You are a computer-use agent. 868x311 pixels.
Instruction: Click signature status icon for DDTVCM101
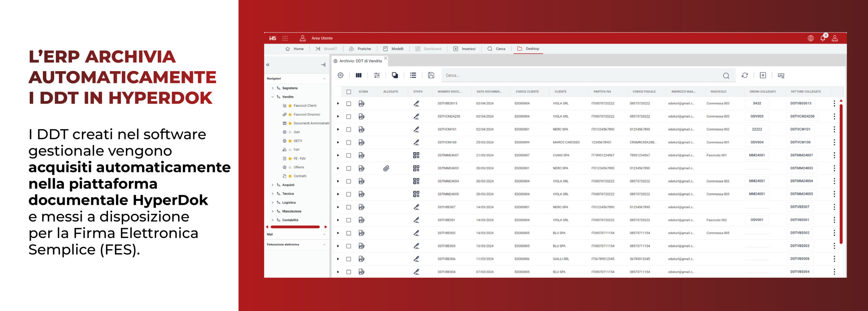[x=416, y=129]
